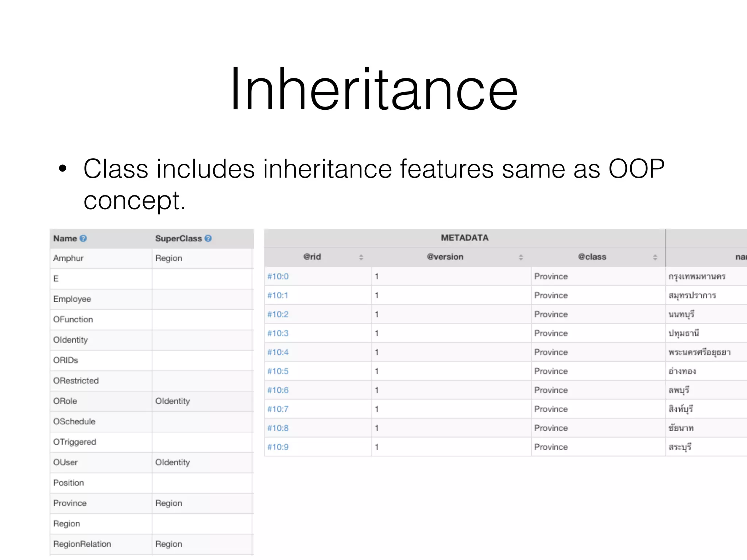Image resolution: width=747 pixels, height=560 pixels.
Task: Click the OIdentity superclass of ORole
Action: pyautogui.click(x=173, y=401)
